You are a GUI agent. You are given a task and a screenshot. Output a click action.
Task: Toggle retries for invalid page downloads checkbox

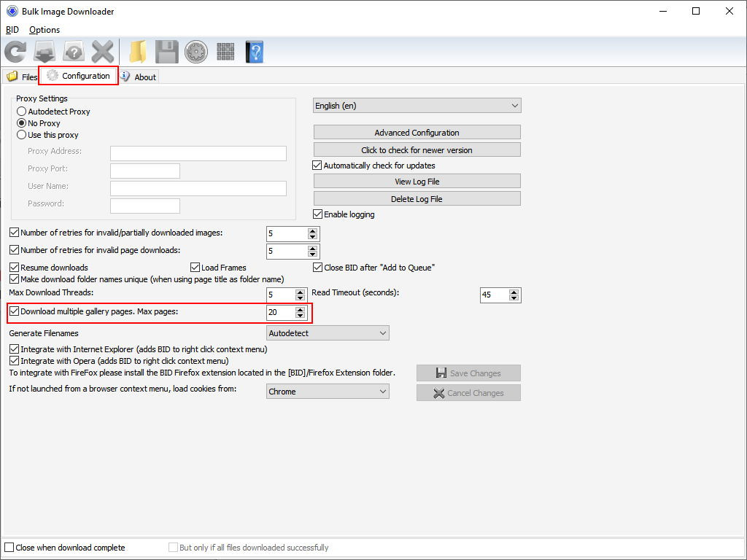click(15, 250)
